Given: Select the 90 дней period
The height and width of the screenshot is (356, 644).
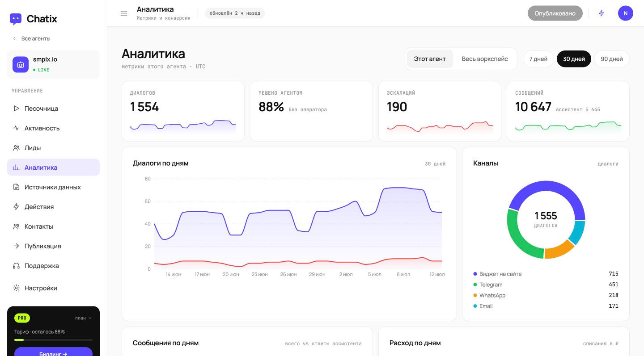Looking at the screenshot, I should tap(612, 59).
